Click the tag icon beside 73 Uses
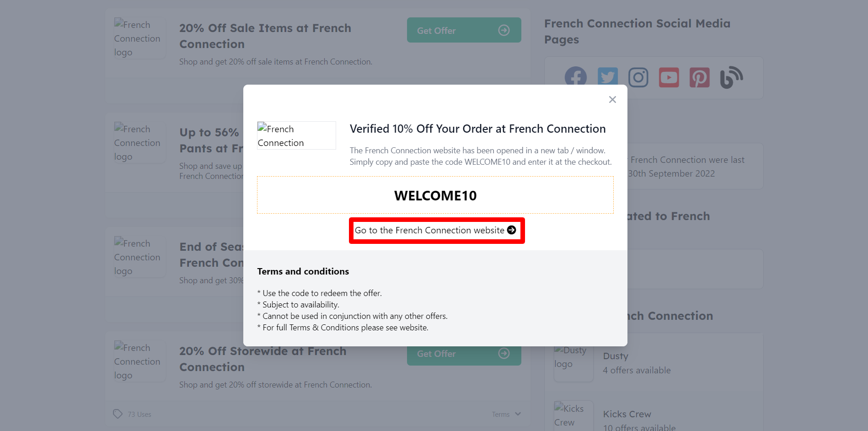Image resolution: width=868 pixels, height=431 pixels. click(118, 414)
